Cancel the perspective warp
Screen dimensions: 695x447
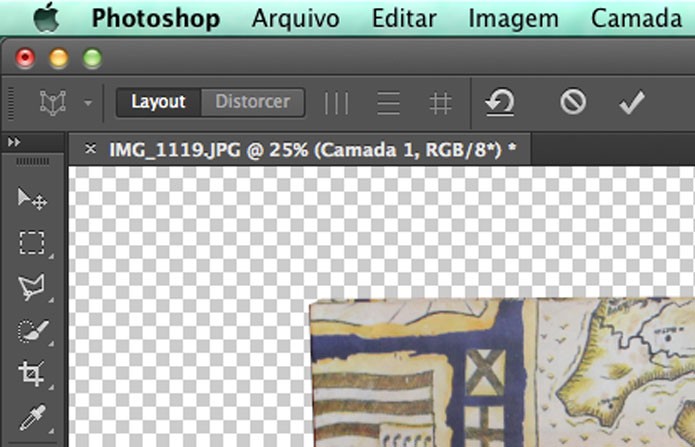(573, 102)
